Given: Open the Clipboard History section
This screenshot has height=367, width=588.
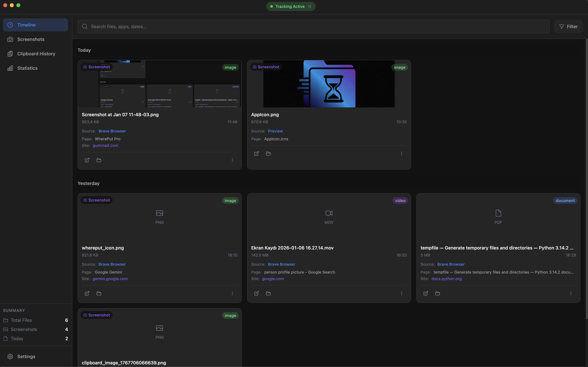Looking at the screenshot, I should click(x=36, y=54).
